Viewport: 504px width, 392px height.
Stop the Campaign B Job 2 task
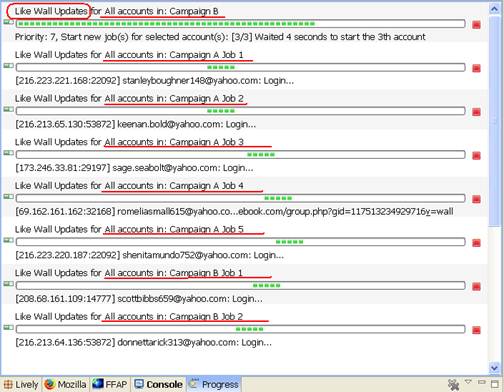tap(476, 330)
